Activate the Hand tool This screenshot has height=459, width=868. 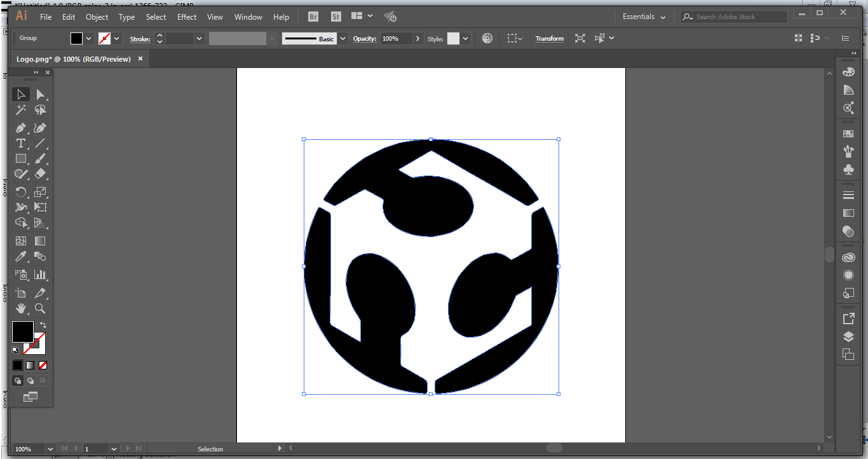[x=21, y=308]
